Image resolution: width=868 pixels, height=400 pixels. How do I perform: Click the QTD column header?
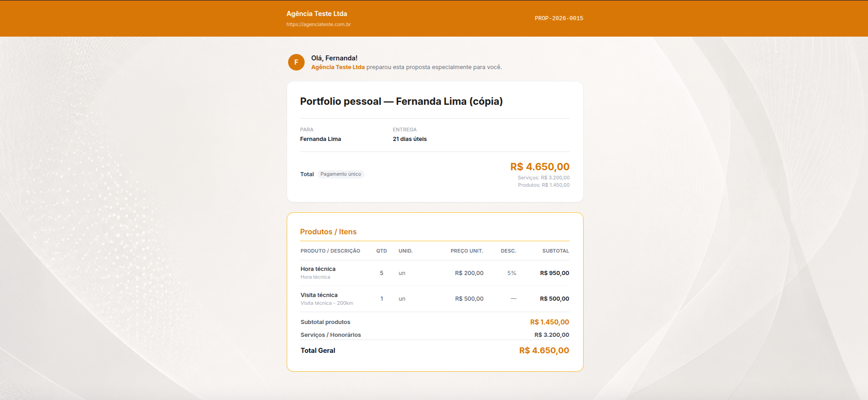coord(382,251)
